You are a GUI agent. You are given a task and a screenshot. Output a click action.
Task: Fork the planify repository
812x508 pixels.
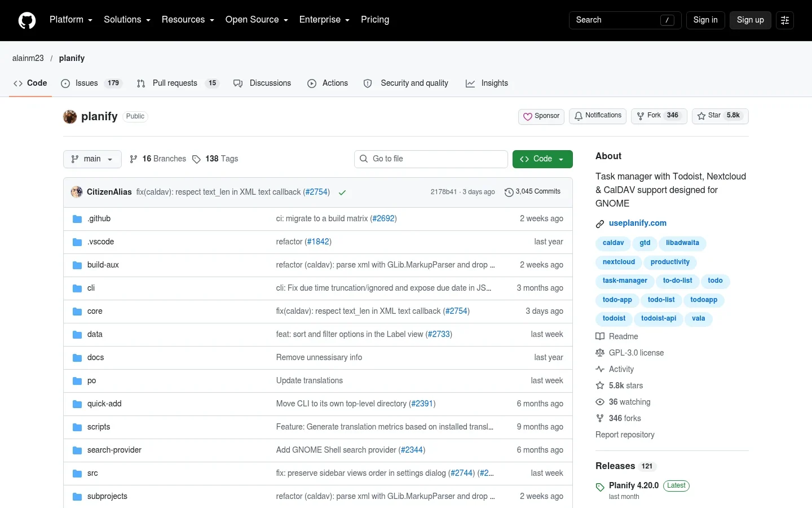[659, 116]
